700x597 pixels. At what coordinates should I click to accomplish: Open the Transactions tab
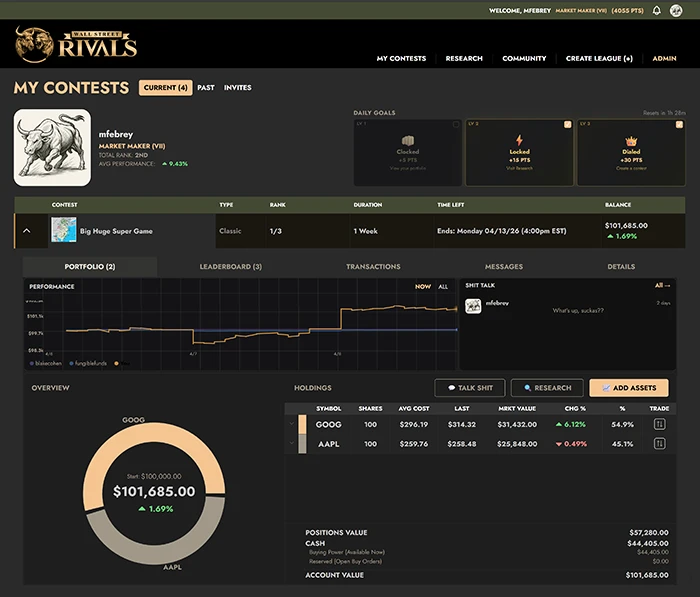pyautogui.click(x=373, y=267)
